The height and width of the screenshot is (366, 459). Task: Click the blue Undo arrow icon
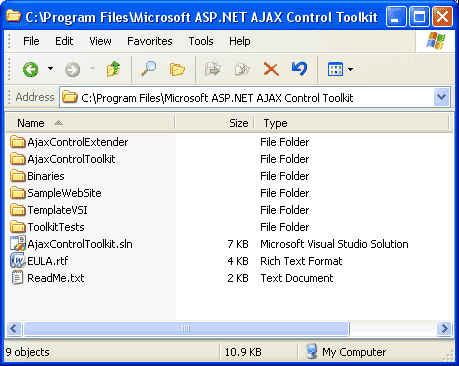(299, 69)
